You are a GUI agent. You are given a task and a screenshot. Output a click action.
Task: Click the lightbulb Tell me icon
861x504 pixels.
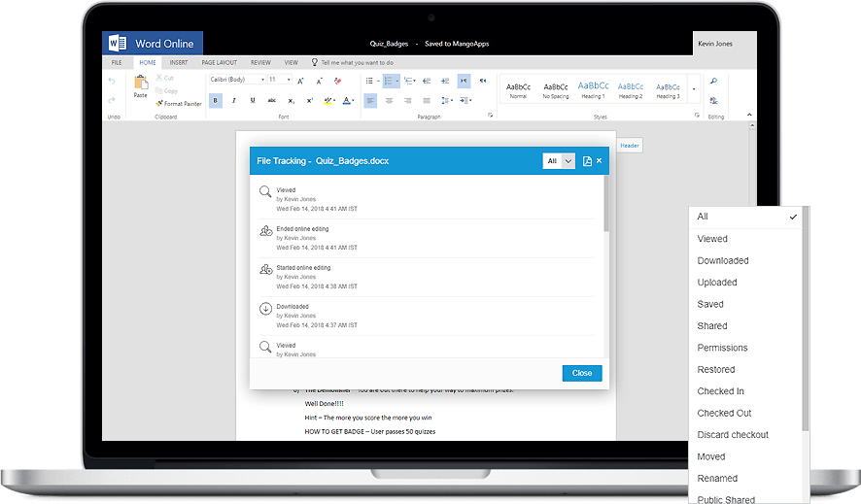click(x=315, y=62)
